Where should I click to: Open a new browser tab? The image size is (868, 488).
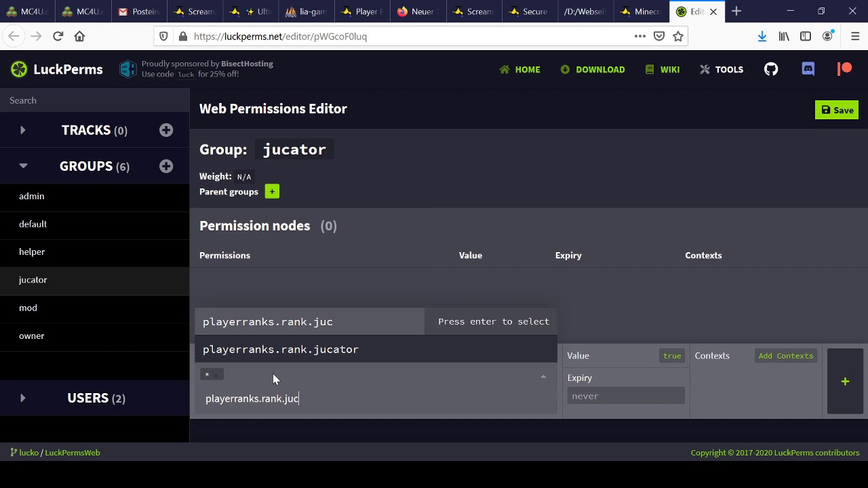coord(736,11)
